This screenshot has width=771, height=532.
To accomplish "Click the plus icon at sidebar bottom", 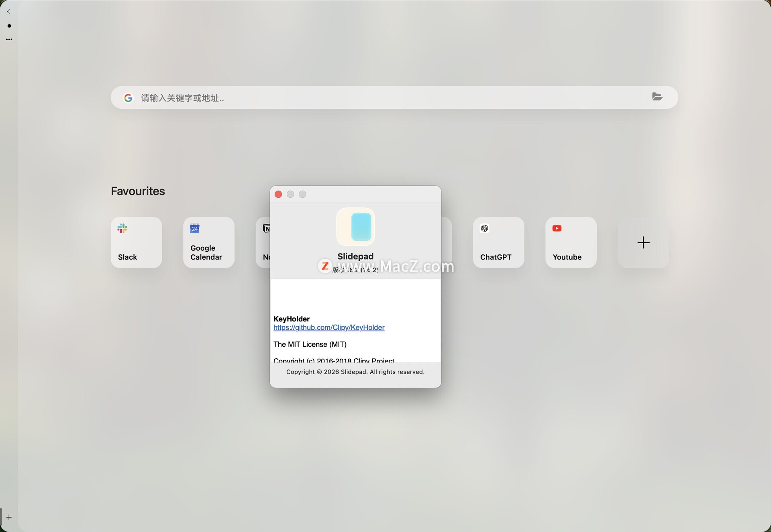I will pos(9,517).
